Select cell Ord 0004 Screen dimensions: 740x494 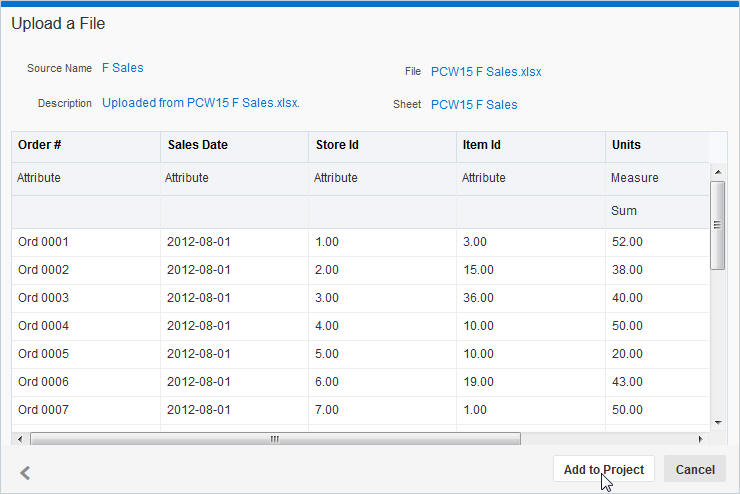click(x=86, y=326)
